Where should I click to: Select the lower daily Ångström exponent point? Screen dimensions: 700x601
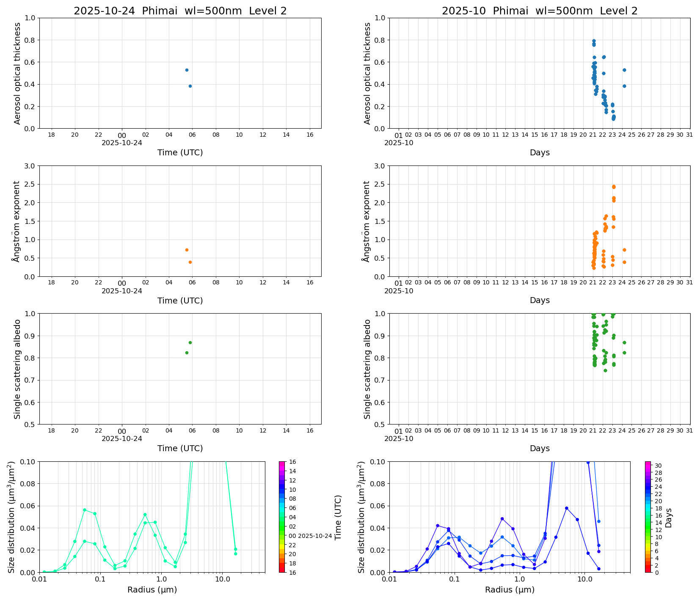[190, 262]
